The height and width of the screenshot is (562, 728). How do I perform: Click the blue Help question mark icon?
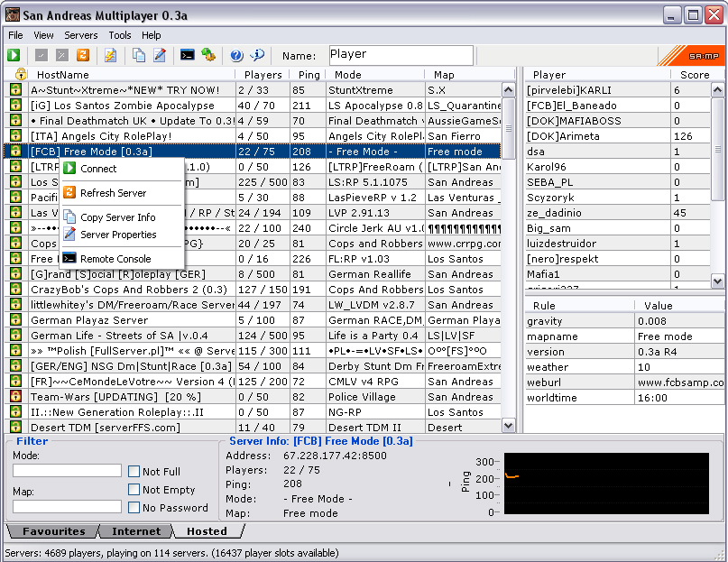tap(236, 55)
